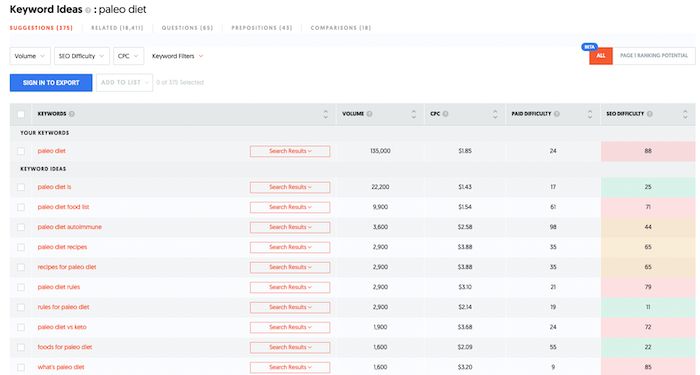This screenshot has width=700, height=375.
Task: Click info icon next to SEO DIFFICULTY header
Action: point(650,114)
